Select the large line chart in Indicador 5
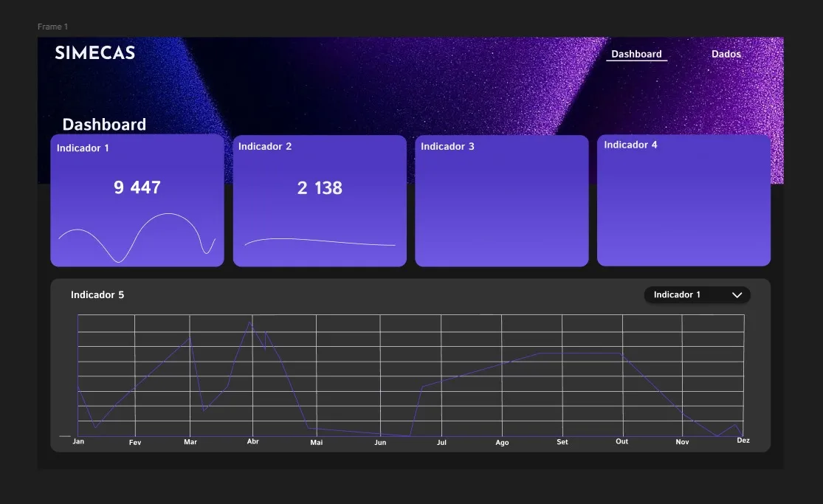The image size is (823, 504). click(411, 376)
